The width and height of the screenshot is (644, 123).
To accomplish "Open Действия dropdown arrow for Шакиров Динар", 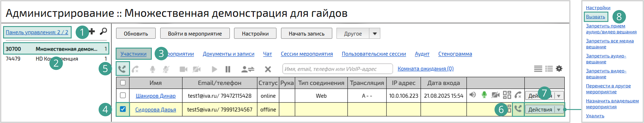I will click(x=559, y=96).
